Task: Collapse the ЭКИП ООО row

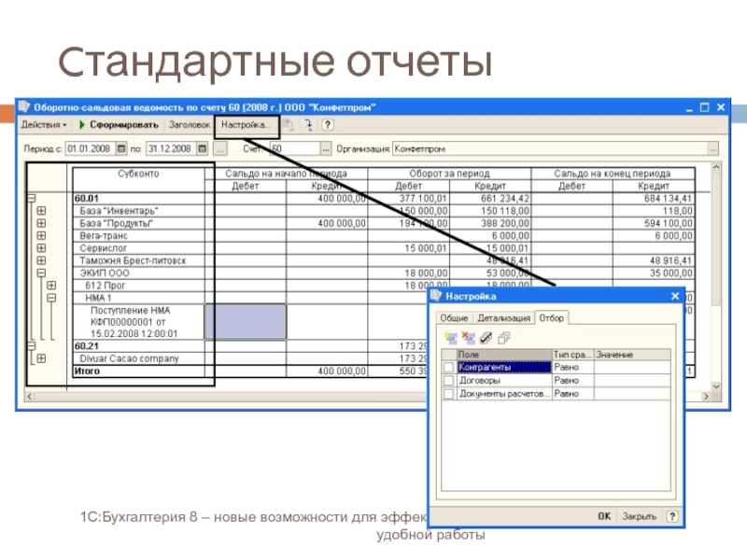Action: coord(41,273)
